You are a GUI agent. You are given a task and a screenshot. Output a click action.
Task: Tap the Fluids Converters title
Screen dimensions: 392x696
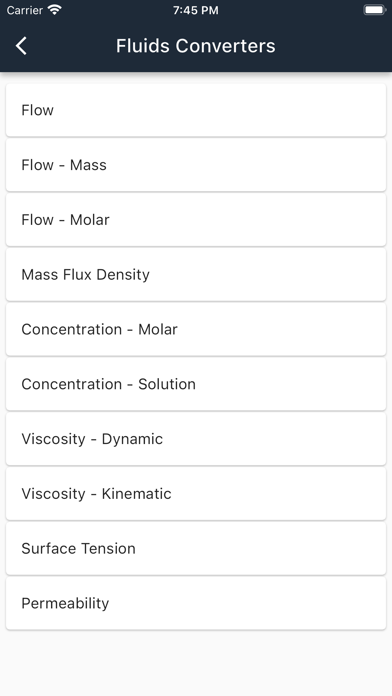coord(196,46)
